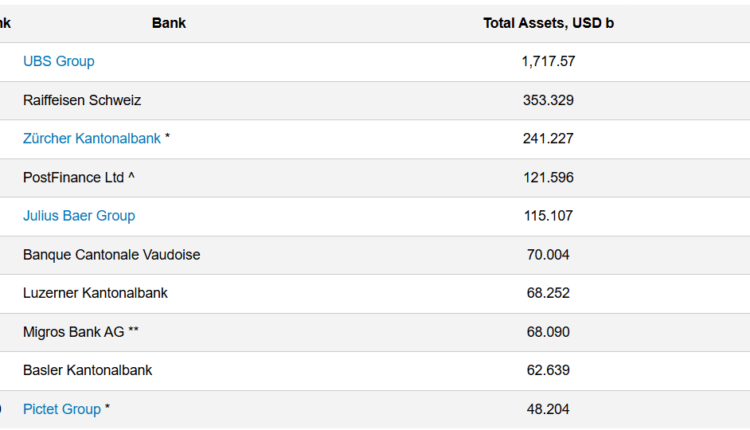Click the 1,717.57 total assets value
The height and width of the screenshot is (430, 750).
click(x=548, y=61)
